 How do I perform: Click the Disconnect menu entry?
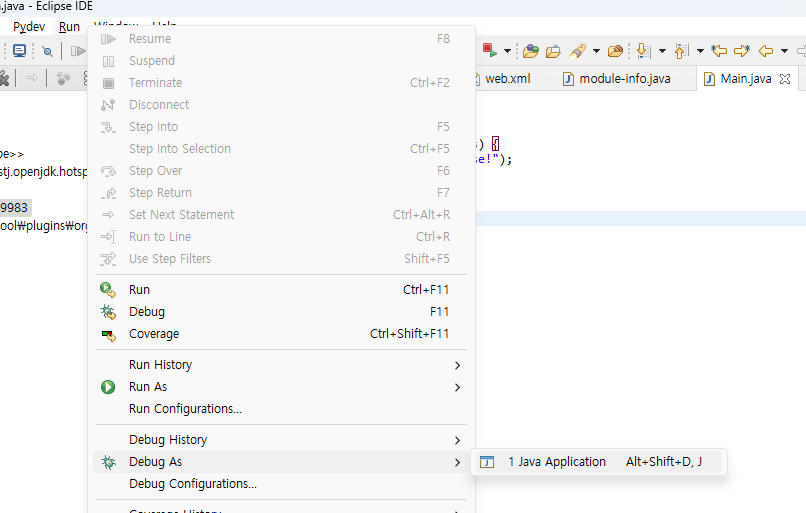281,105
